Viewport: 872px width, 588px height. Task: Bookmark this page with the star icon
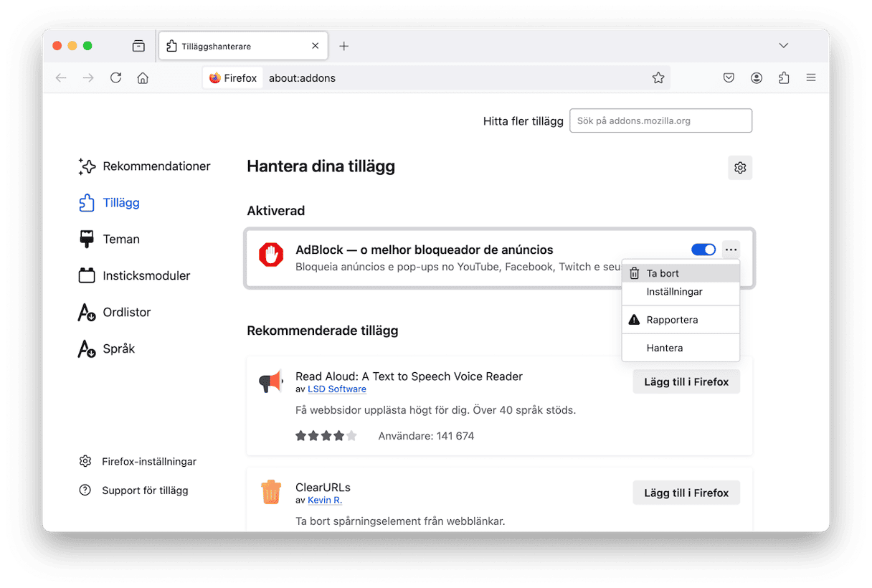(x=658, y=78)
